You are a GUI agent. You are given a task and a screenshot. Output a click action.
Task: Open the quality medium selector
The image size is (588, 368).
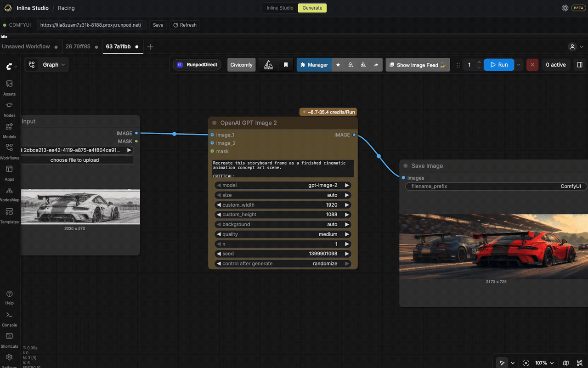click(283, 234)
